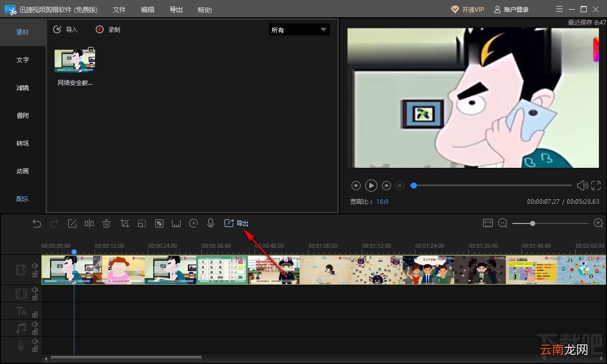607x364 pixels.
Task: Select the crop tool icon
Action: (x=125, y=223)
